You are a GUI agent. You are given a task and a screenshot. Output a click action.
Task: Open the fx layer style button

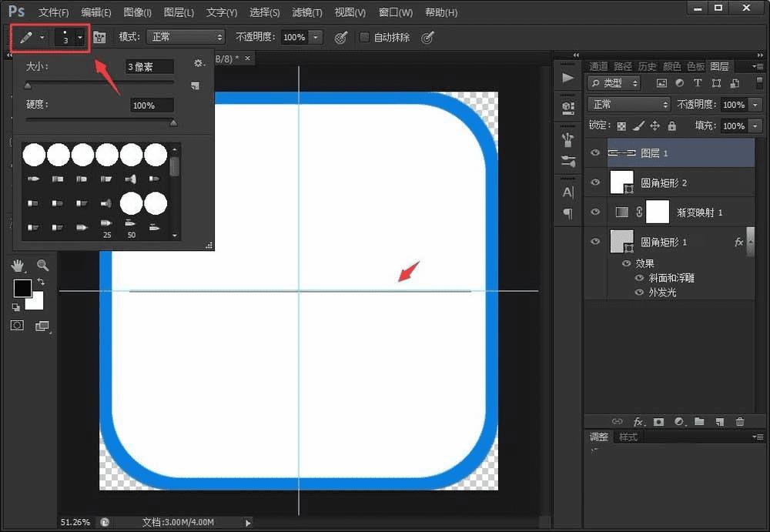pos(638,422)
